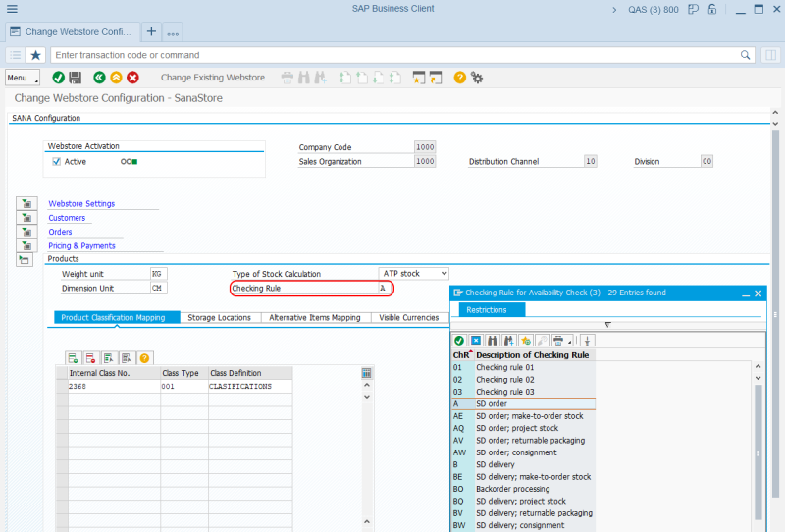Click the yellow Exit up-arrow icon
The image size is (785, 532).
click(116, 78)
